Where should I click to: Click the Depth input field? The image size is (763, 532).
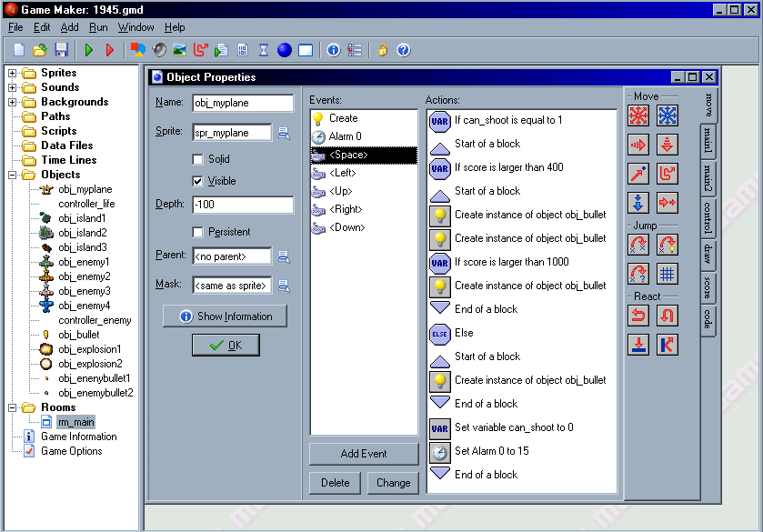coord(243,205)
